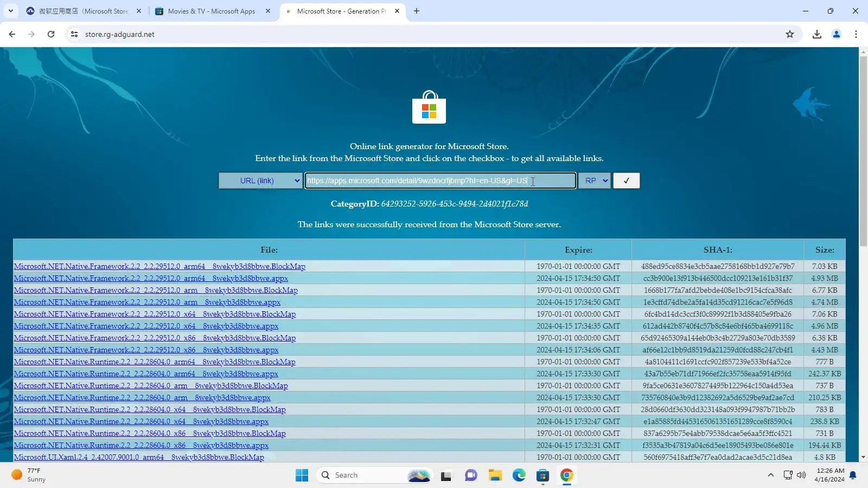
Task: Go back to the previous page
Action: pos(12,34)
